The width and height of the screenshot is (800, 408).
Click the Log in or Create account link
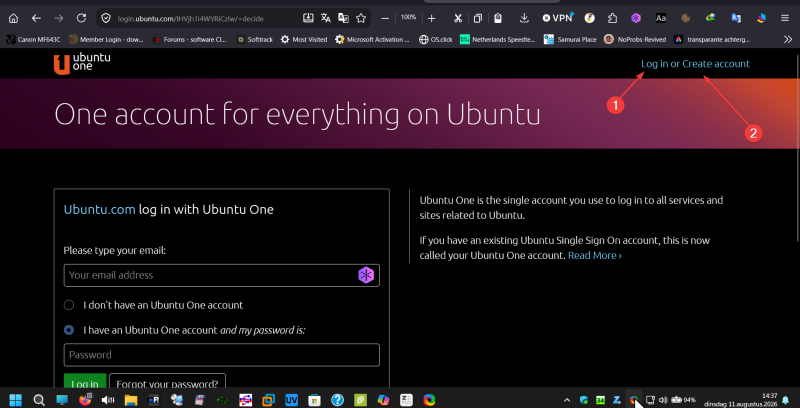[695, 64]
